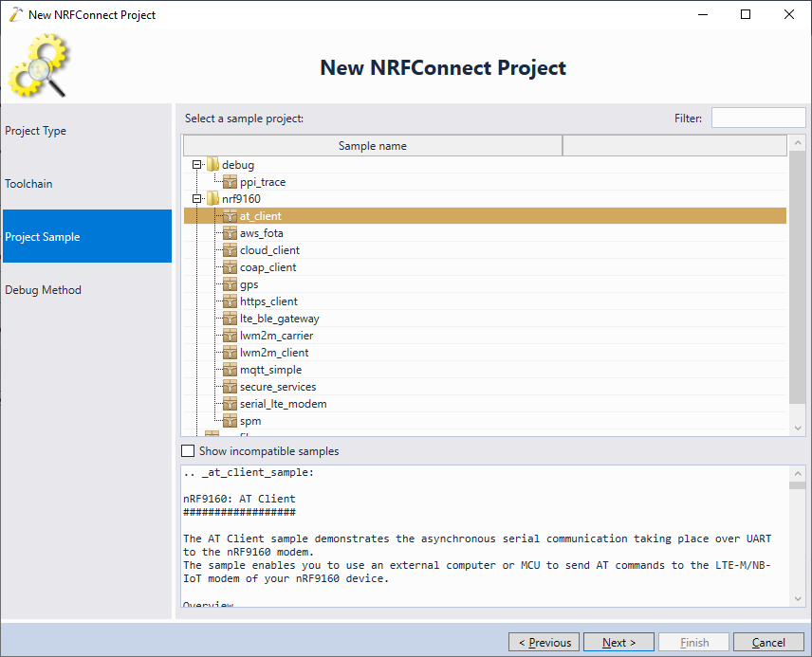Image resolution: width=812 pixels, height=657 pixels.
Task: Click the aws_fota sample package icon
Action: [230, 233]
